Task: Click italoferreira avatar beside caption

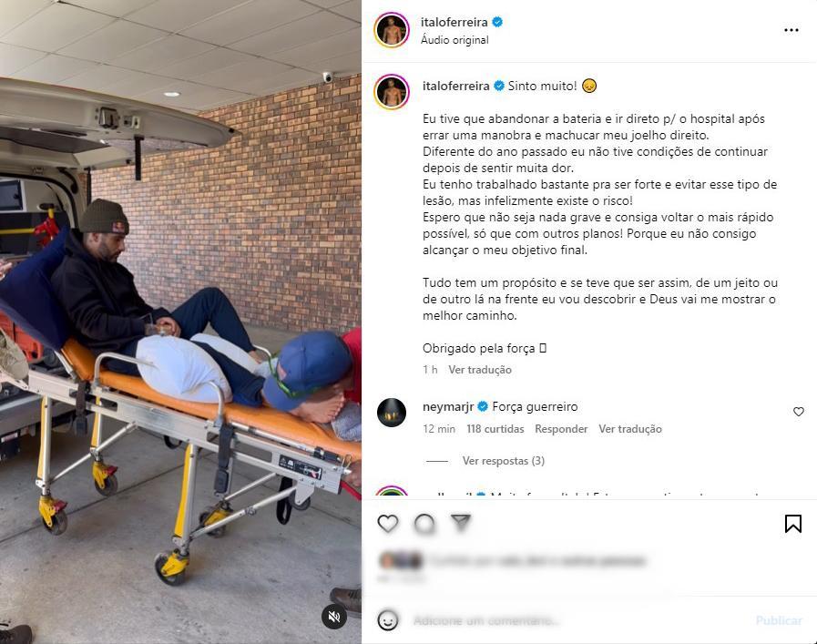Action: tap(392, 92)
